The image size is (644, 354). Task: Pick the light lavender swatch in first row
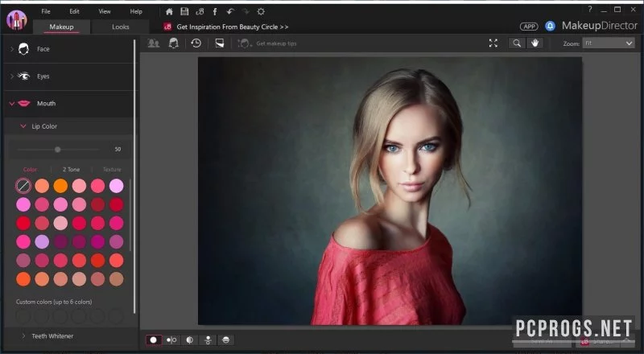[116, 186]
